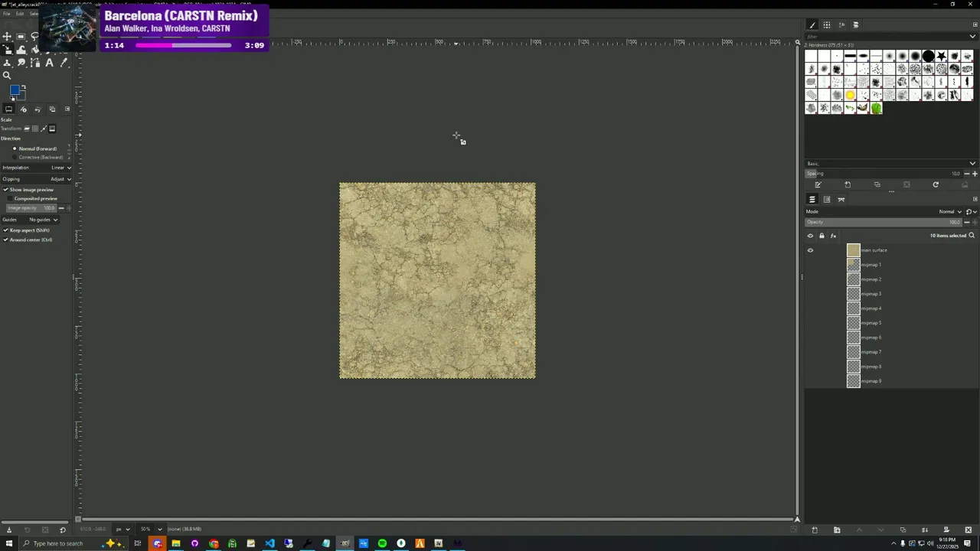The image size is (980, 551).
Task: Merge down the selected layers
Action: coord(925,530)
